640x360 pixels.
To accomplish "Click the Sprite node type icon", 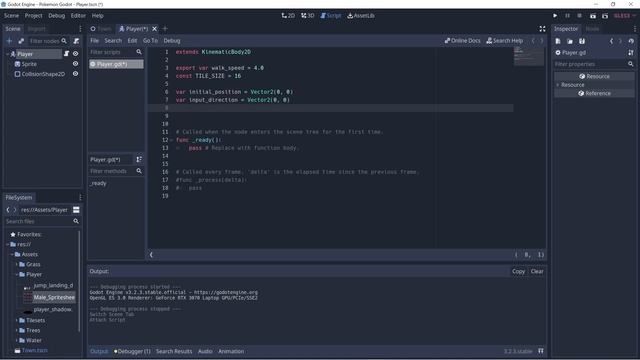I will point(18,64).
